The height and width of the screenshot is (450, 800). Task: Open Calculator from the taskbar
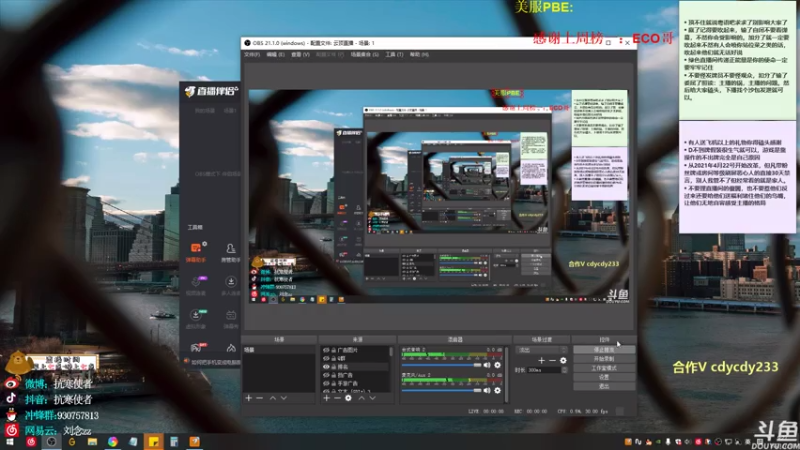174,442
